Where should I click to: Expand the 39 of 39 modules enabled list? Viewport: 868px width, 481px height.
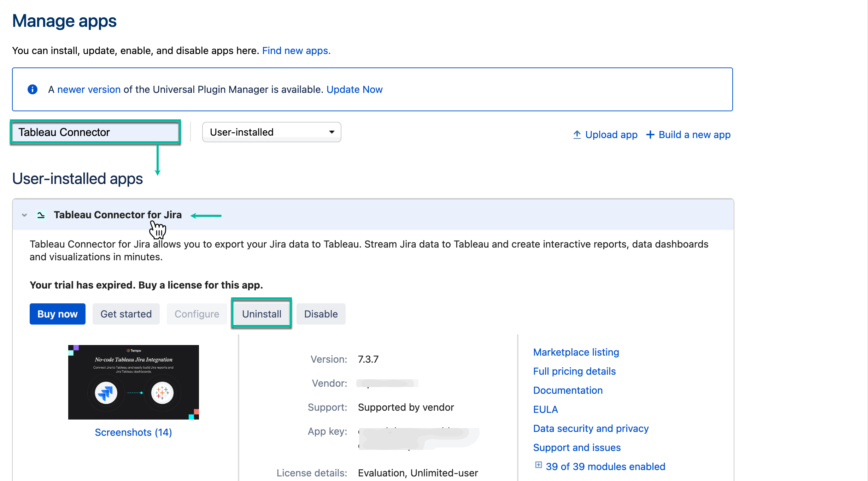click(539, 465)
